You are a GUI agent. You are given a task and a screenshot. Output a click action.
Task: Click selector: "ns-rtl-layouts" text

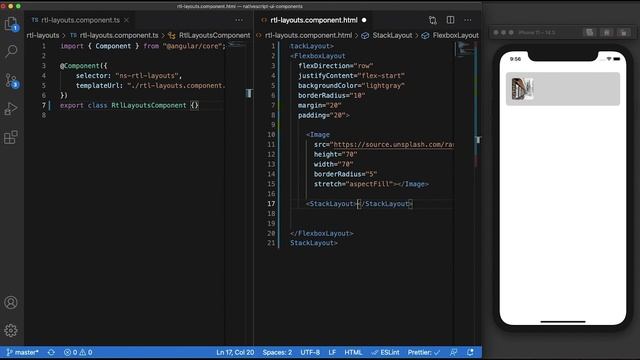point(129,76)
